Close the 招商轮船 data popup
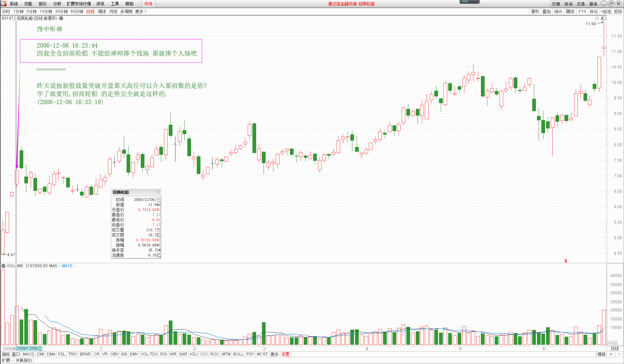The image size is (624, 364). coord(158,192)
